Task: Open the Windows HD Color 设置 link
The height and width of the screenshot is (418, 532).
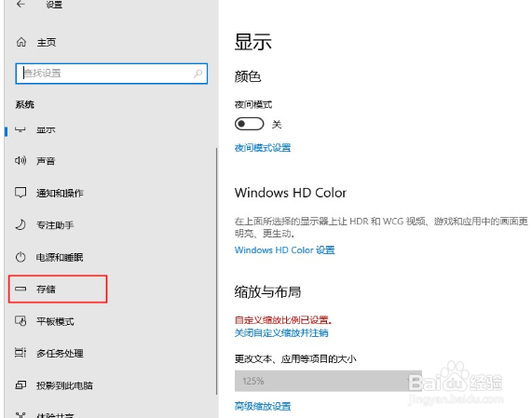Action: pos(285,249)
